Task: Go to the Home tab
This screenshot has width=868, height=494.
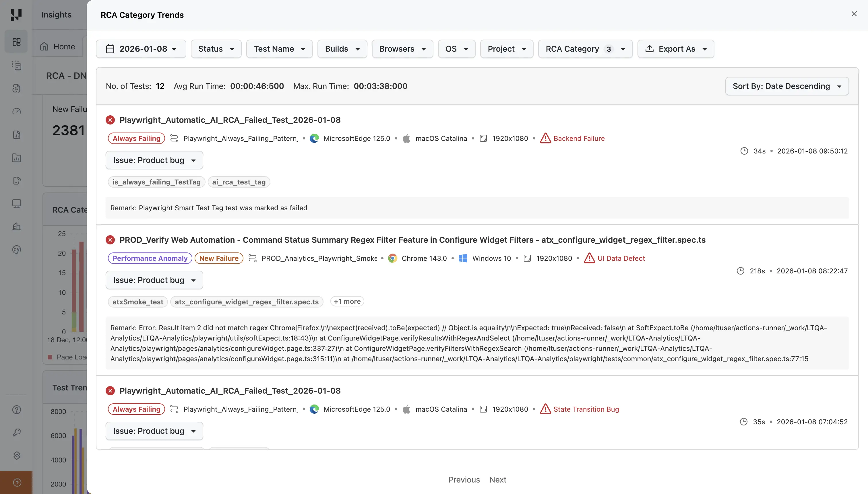Action: click(58, 46)
